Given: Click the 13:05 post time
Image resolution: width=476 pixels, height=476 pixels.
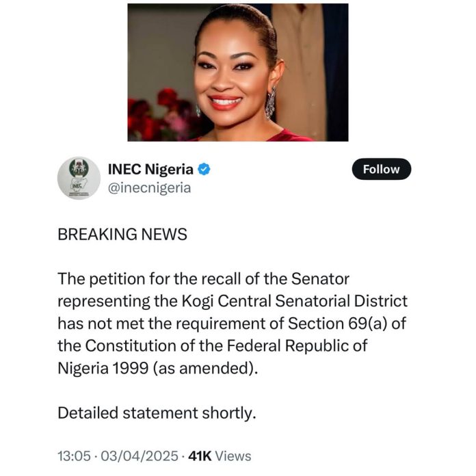Looking at the screenshot, I should 73,455.
